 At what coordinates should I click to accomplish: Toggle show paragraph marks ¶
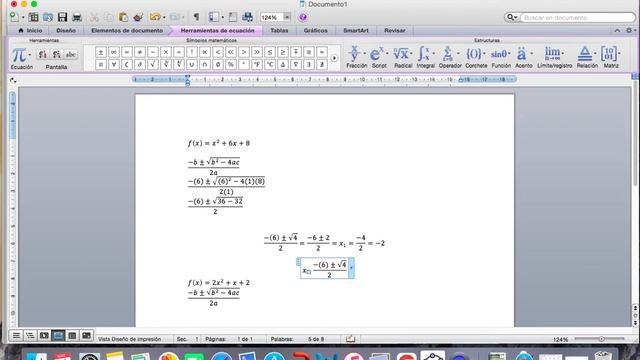point(196,17)
